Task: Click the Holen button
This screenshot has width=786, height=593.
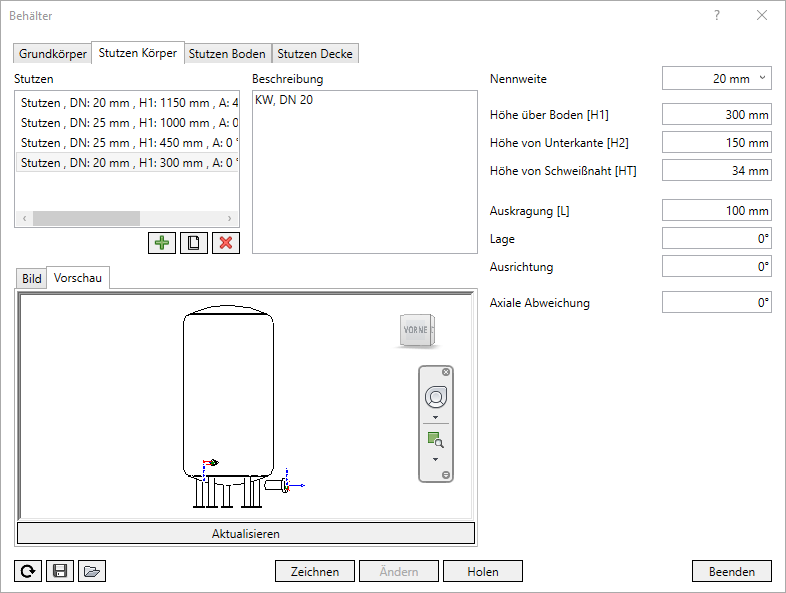Action: click(x=483, y=571)
